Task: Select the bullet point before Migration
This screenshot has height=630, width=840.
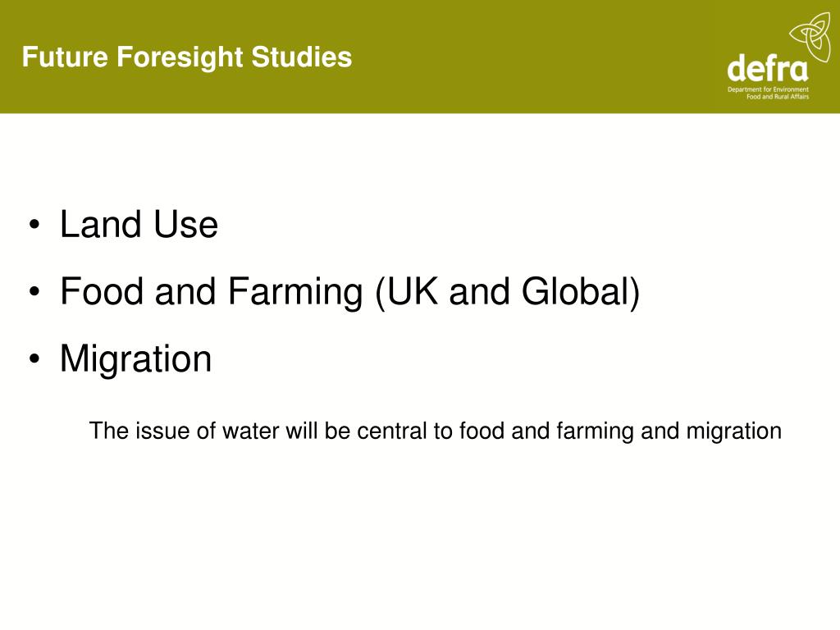Action: (34, 359)
